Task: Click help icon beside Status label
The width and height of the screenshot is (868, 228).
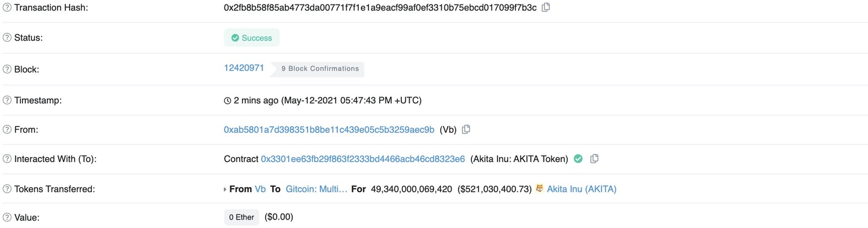Action: click(x=7, y=38)
